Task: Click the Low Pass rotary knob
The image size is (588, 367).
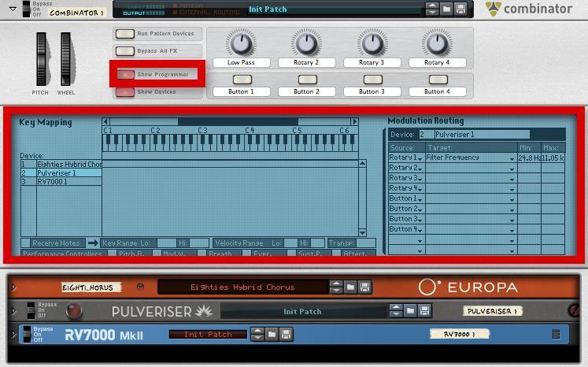Action: tap(241, 43)
